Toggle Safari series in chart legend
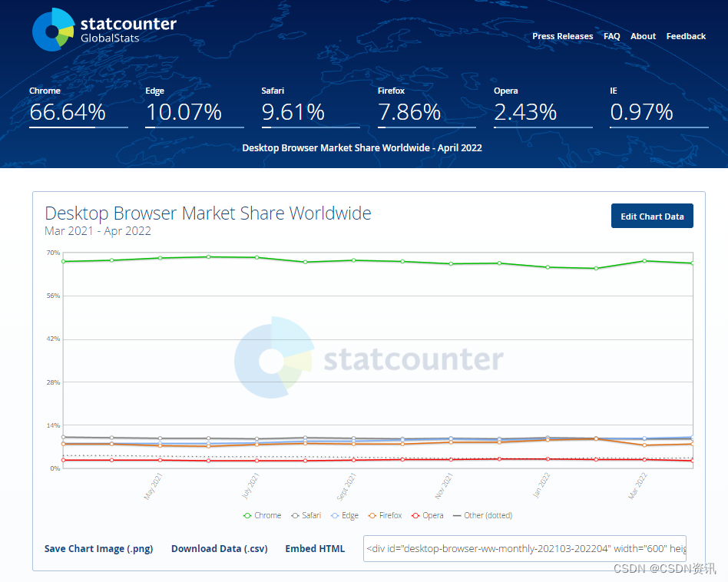This screenshot has width=728, height=582. click(x=306, y=516)
